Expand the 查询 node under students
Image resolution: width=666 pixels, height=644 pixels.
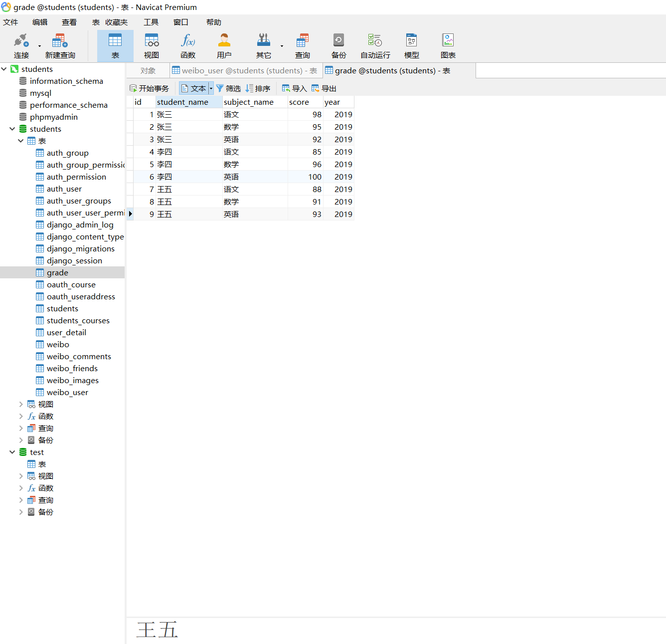(x=21, y=428)
